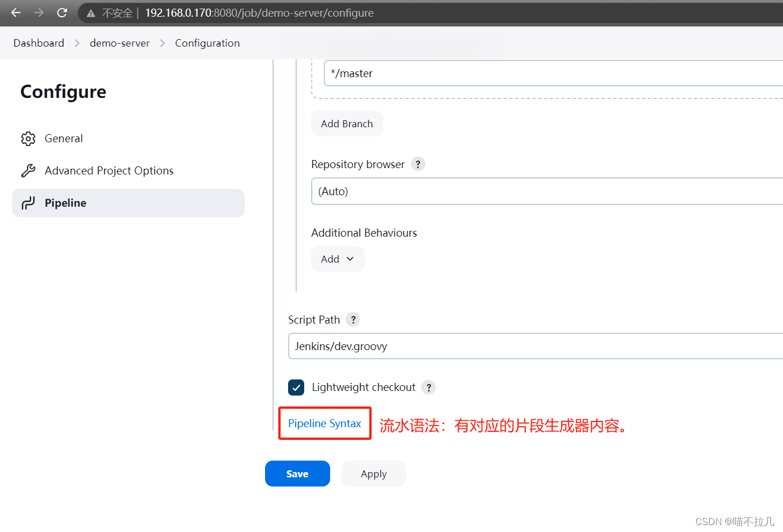Click the */master branch specifier field

click(553, 73)
